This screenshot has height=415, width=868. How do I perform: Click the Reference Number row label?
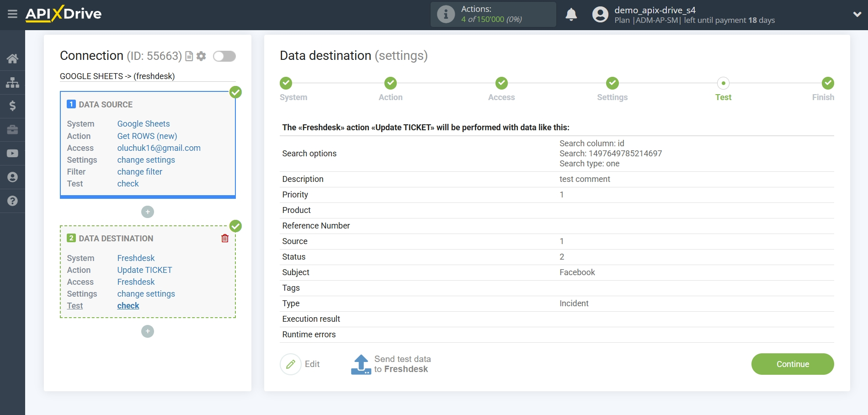pyautogui.click(x=316, y=226)
